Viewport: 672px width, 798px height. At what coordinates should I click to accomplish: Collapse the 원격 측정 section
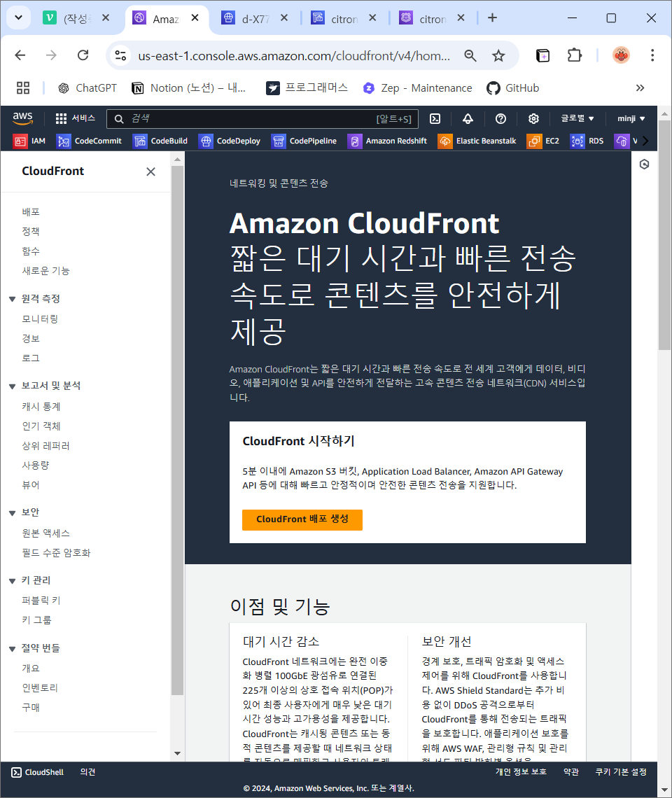pyautogui.click(x=12, y=300)
